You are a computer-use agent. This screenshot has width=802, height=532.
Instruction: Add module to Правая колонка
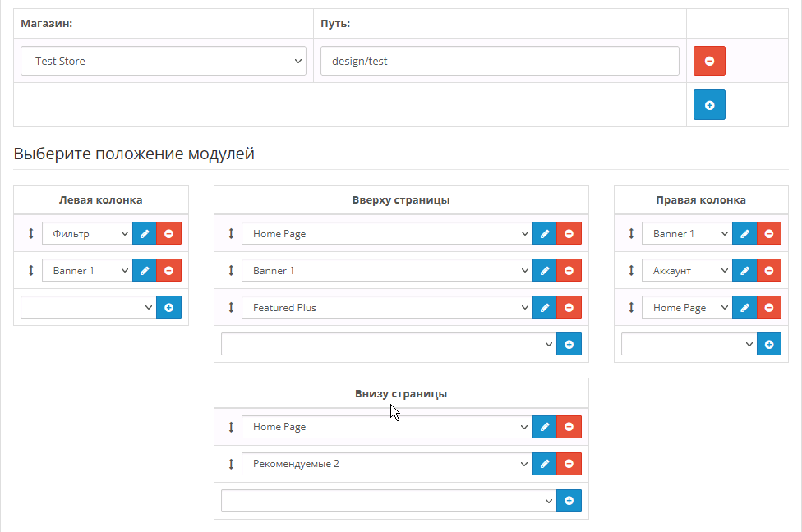768,345
